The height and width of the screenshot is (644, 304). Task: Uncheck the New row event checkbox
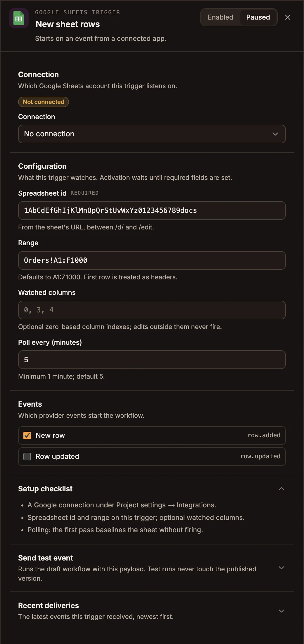click(x=27, y=436)
